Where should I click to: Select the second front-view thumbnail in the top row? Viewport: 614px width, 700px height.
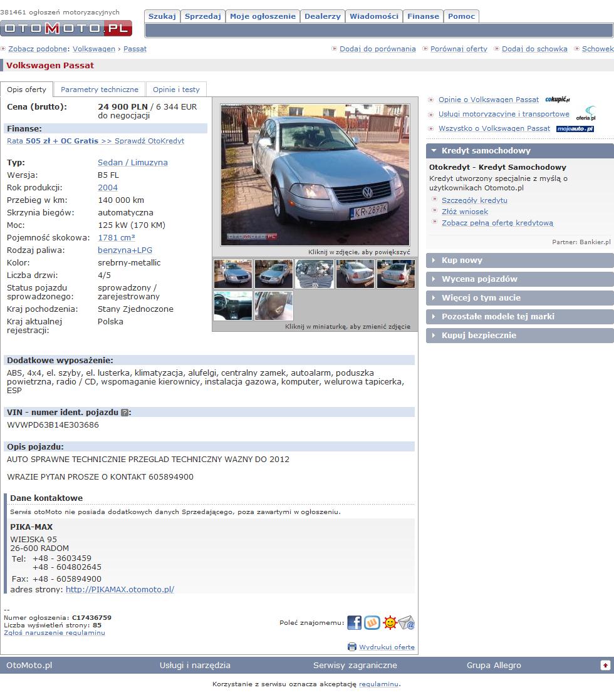point(274,274)
